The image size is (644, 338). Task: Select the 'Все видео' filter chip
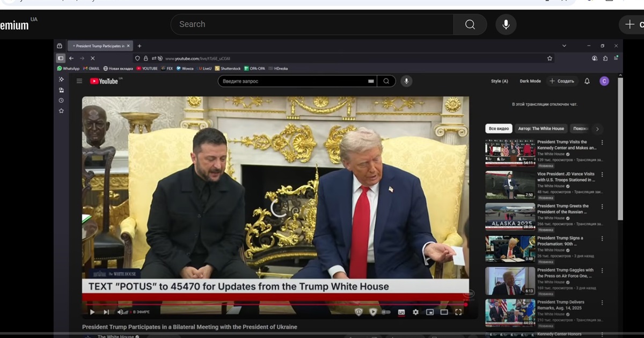(499, 129)
